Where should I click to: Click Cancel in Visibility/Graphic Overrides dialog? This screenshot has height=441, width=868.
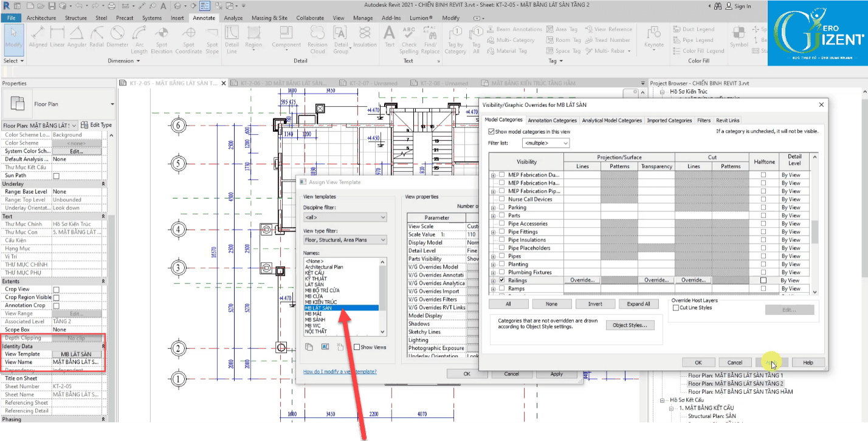[735, 363]
